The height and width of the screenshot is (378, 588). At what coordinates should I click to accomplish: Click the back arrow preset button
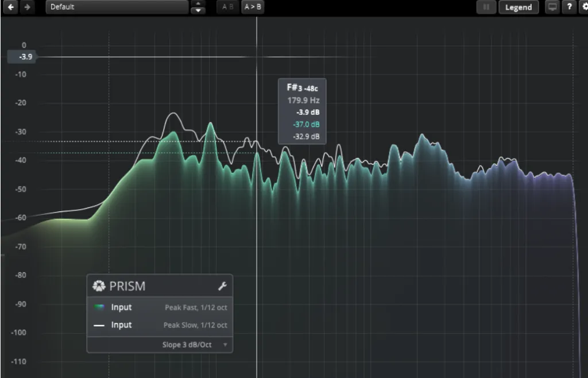coord(11,7)
